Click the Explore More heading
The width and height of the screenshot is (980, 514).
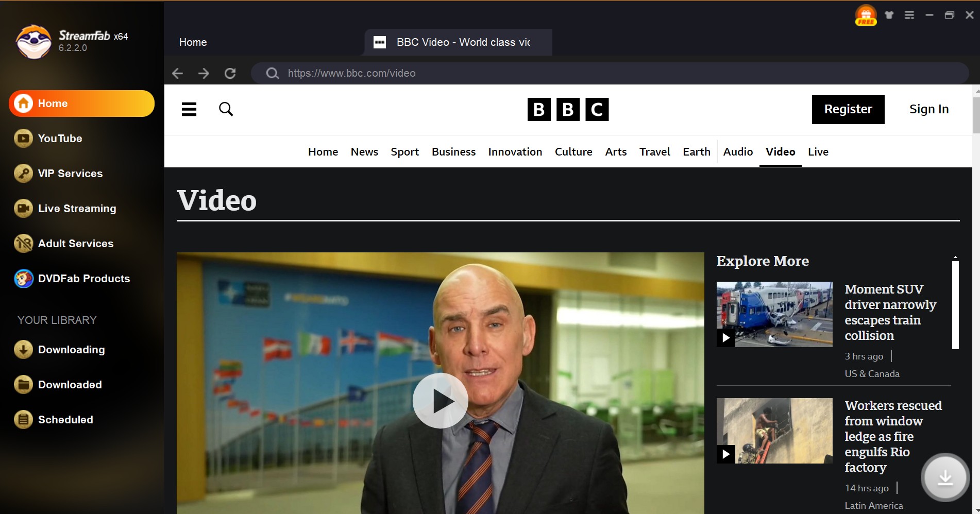click(x=763, y=261)
